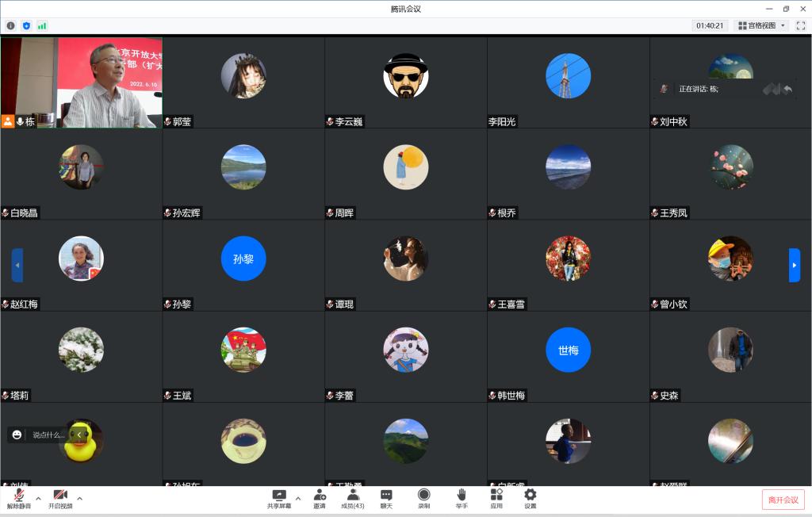
Task: Open settings (设置) gear
Action: coord(530,498)
